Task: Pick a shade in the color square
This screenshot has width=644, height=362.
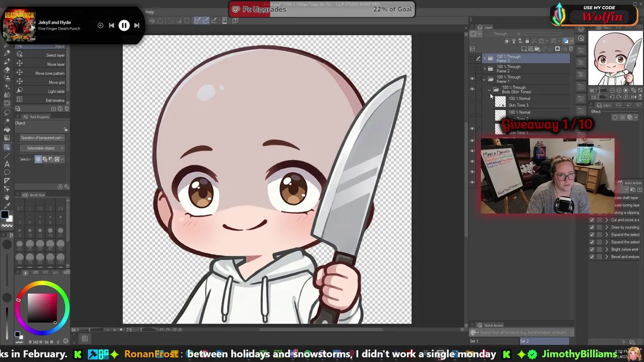Action: 42,307
